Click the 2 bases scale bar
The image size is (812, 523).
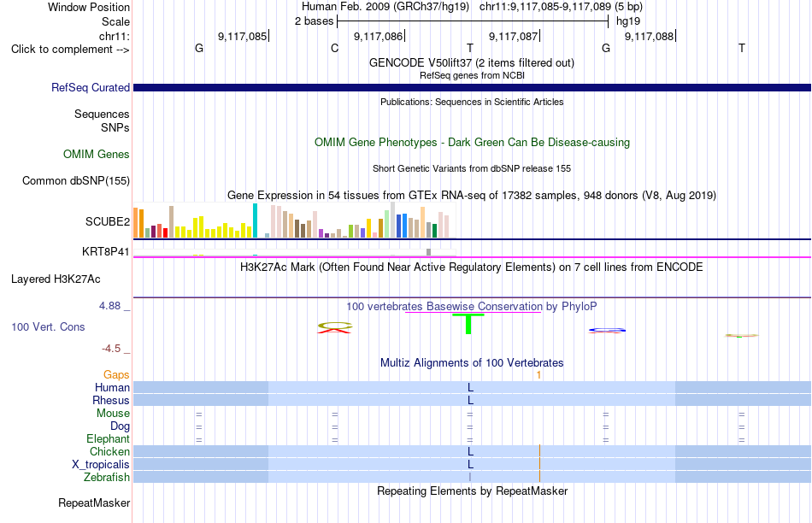coord(473,21)
